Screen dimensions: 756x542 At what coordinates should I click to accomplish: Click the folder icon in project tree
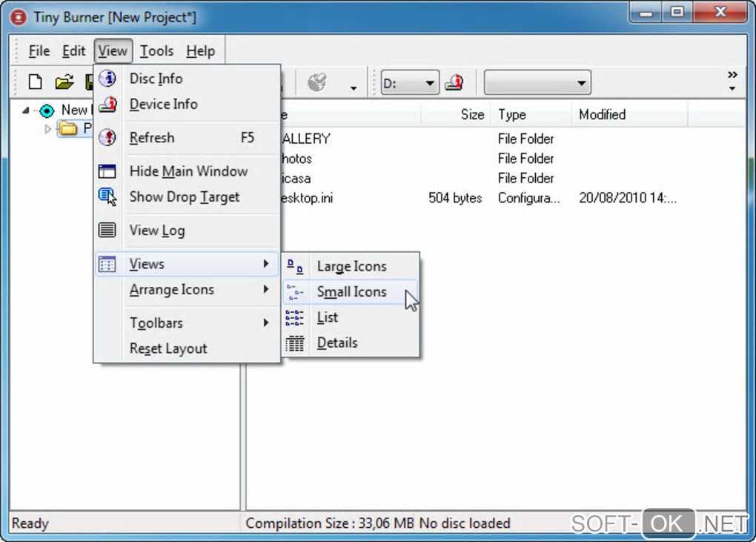point(68,128)
